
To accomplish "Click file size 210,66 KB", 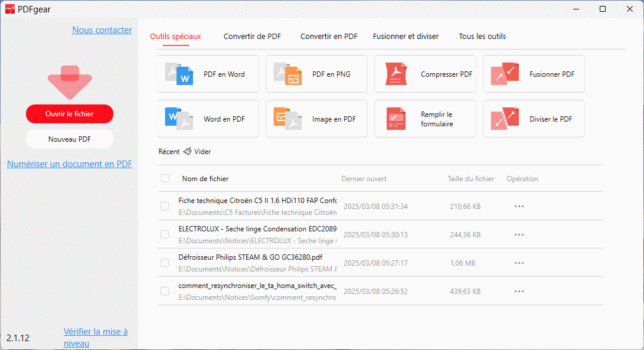I will pyautogui.click(x=465, y=206).
